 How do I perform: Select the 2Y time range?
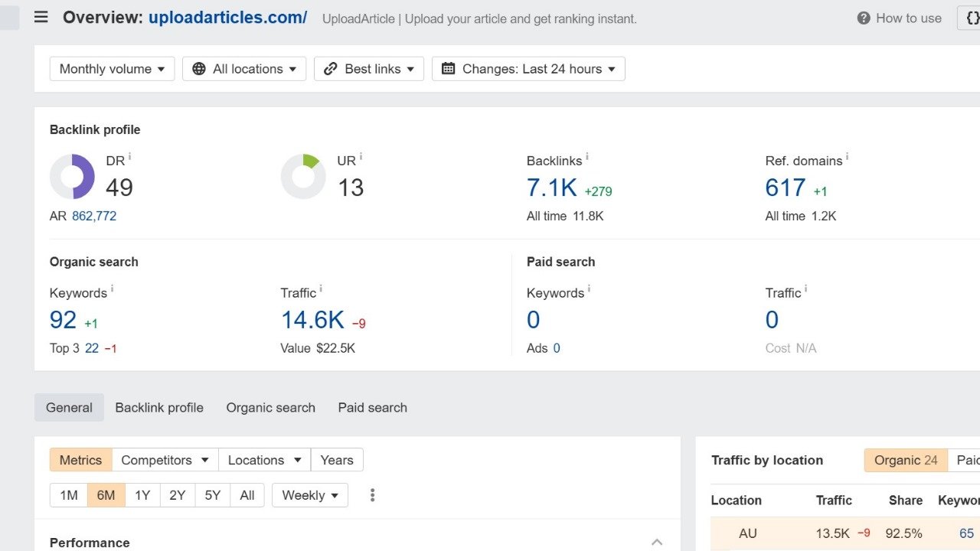[x=178, y=495]
